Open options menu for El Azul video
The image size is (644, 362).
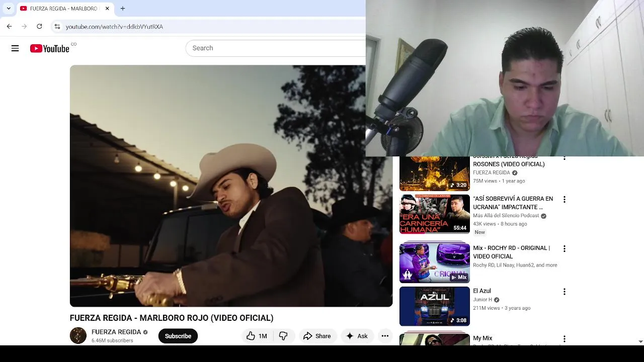[x=564, y=292]
